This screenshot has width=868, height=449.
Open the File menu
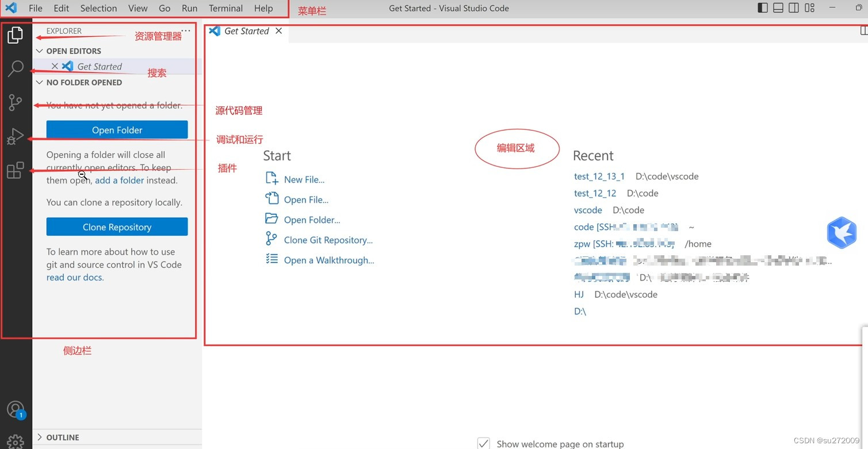[36, 8]
